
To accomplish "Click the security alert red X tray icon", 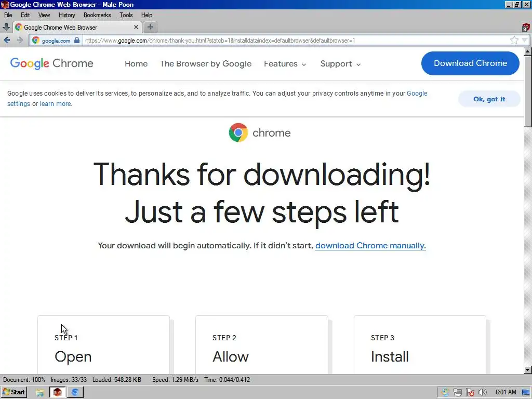I will point(470,393).
